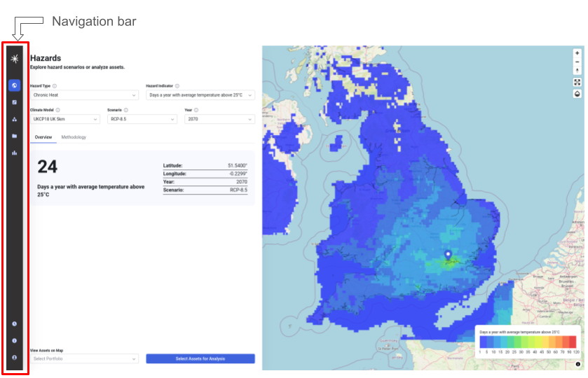Viewport: 588px width, 378px height.
Task: Switch to the Methodology tab
Action: point(74,137)
